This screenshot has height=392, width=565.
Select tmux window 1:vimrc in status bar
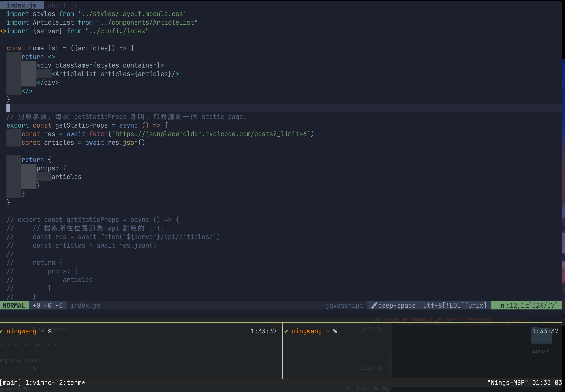click(40, 382)
